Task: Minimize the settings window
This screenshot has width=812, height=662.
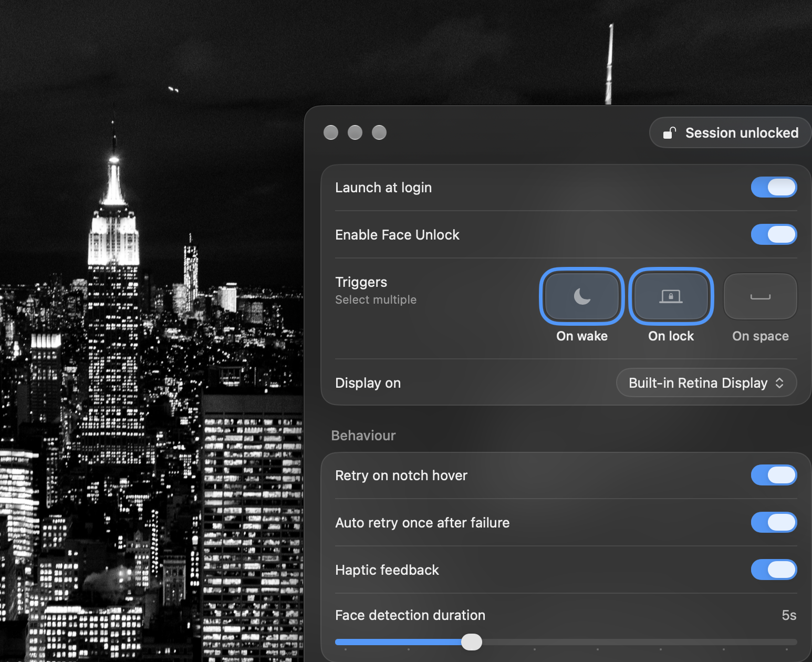Action: coord(355,132)
